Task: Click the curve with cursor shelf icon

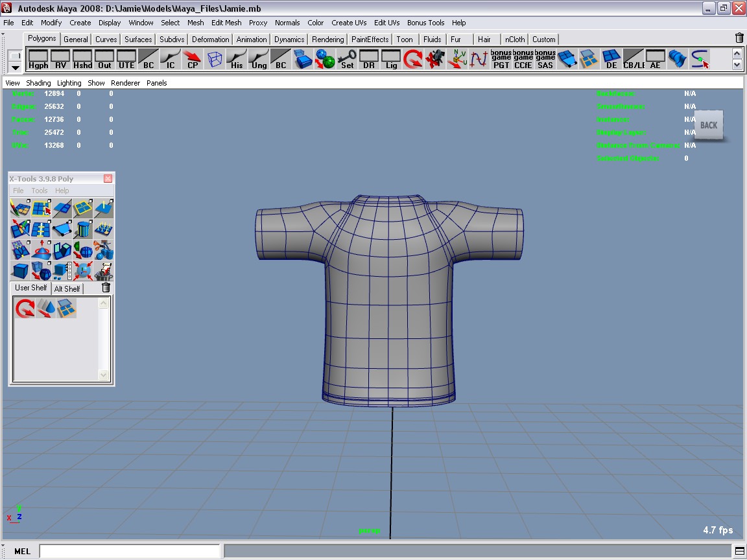Action: coord(700,60)
